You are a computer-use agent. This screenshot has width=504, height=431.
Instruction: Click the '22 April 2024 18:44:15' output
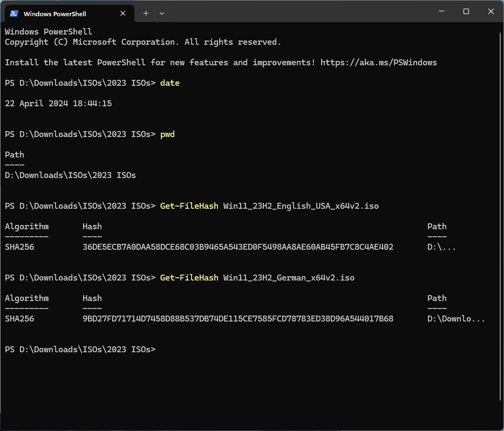pyautogui.click(x=58, y=104)
